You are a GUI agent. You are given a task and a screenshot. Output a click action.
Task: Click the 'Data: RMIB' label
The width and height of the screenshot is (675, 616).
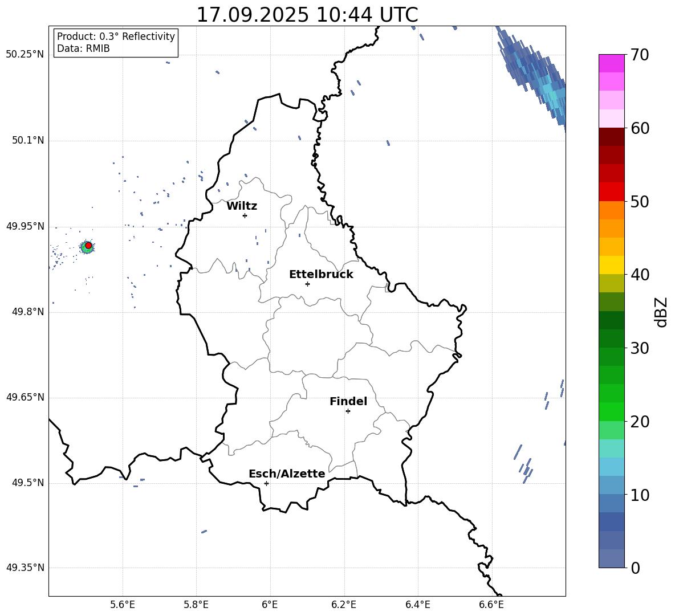pos(83,48)
